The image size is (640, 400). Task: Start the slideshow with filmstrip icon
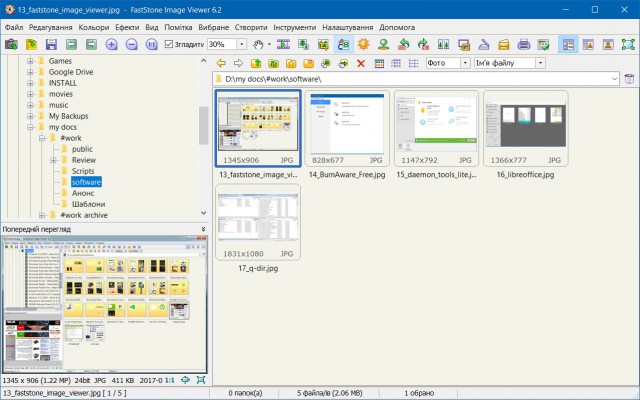click(283, 44)
